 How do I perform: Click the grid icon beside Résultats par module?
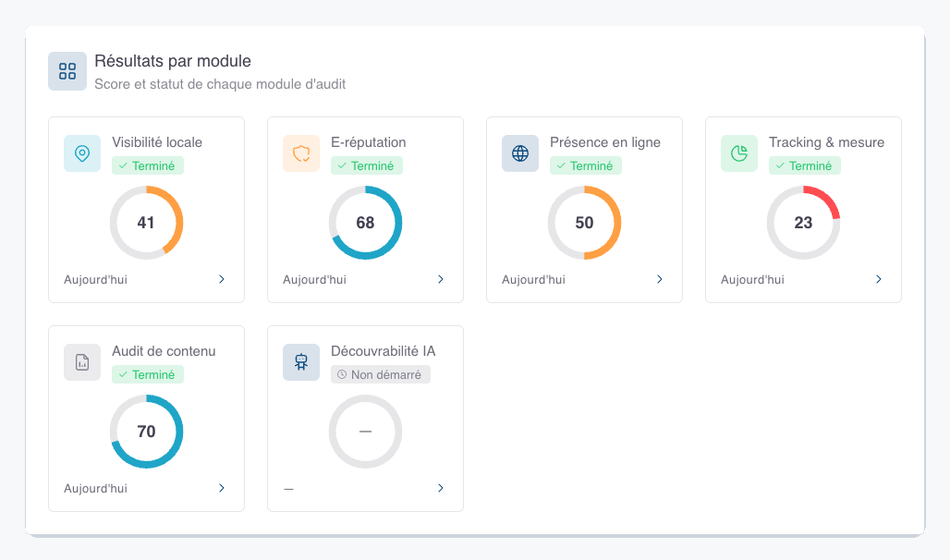pos(67,71)
